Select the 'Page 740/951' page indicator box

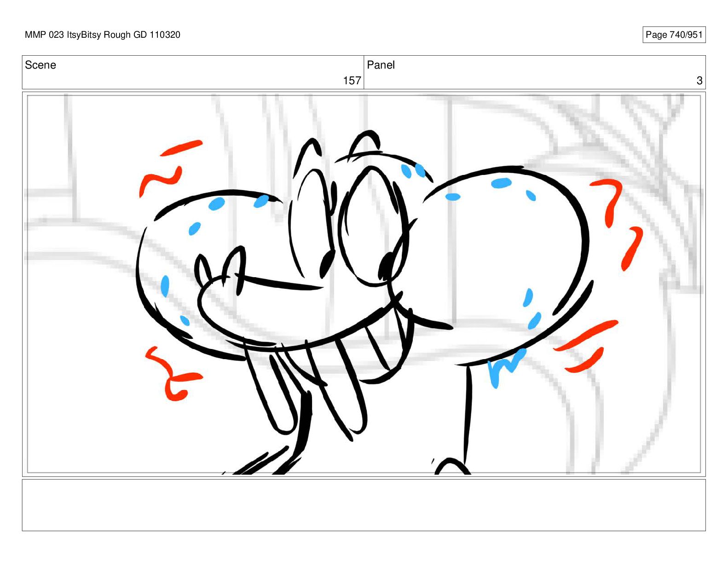tap(674, 35)
